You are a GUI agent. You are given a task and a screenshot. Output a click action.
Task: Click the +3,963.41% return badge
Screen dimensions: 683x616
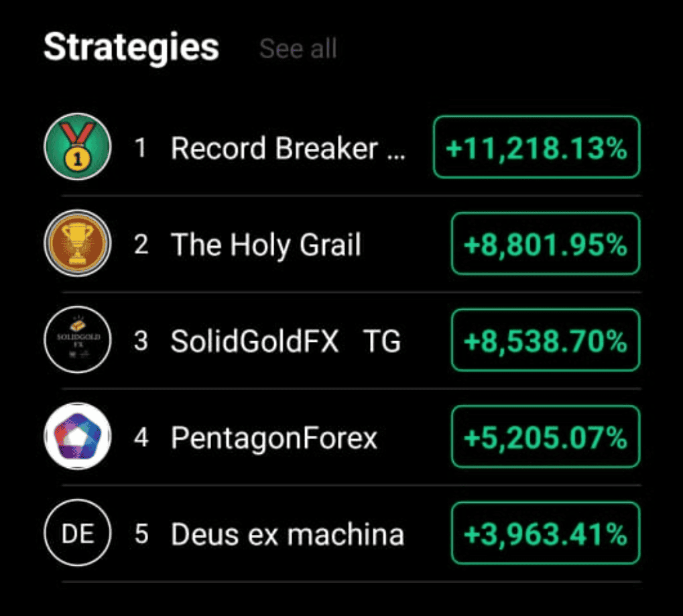click(546, 534)
